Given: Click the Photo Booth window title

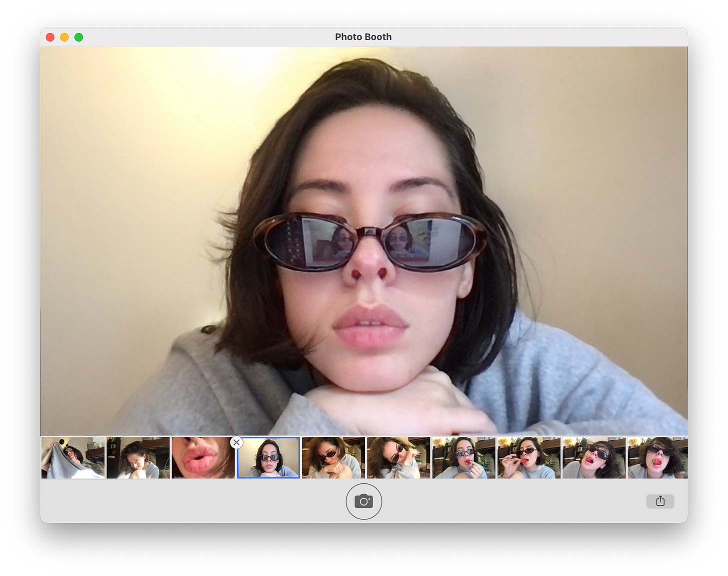Looking at the screenshot, I should click(363, 37).
